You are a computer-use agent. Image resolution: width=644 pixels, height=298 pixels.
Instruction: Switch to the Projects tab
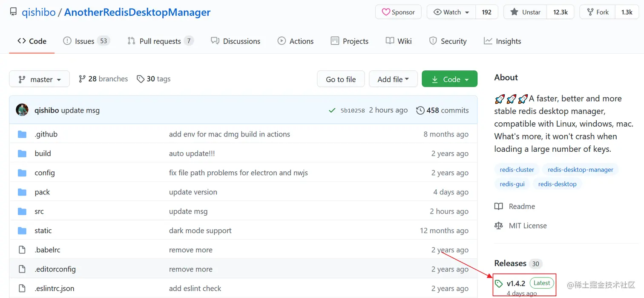point(350,41)
